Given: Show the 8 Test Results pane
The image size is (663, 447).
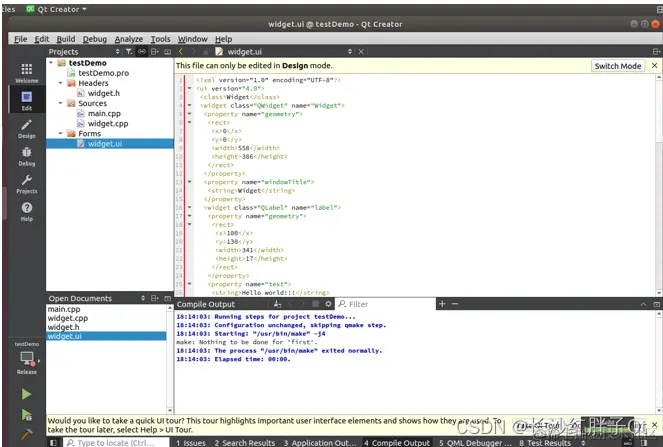Looking at the screenshot, I should (x=545, y=443).
